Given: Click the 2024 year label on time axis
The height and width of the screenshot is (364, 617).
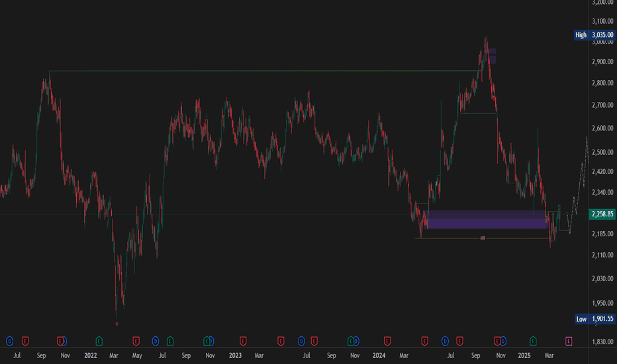Looking at the screenshot, I should [379, 355].
